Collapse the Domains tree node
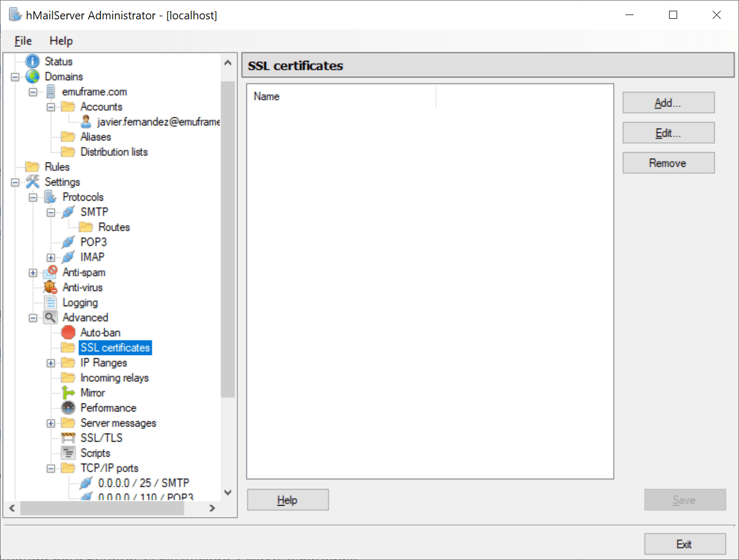 15,76
